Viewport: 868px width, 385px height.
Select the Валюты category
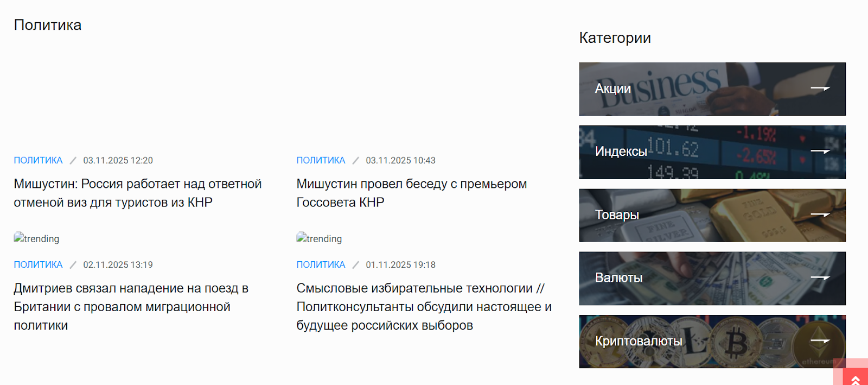[618, 278]
